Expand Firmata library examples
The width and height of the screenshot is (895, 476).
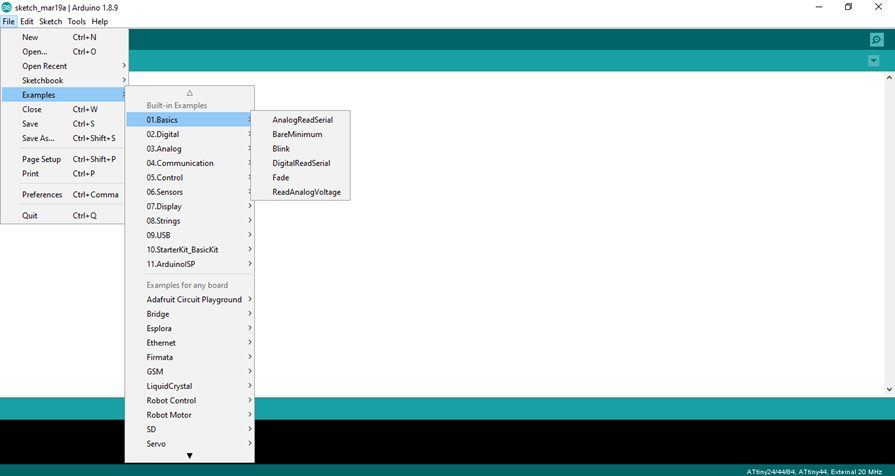point(190,357)
